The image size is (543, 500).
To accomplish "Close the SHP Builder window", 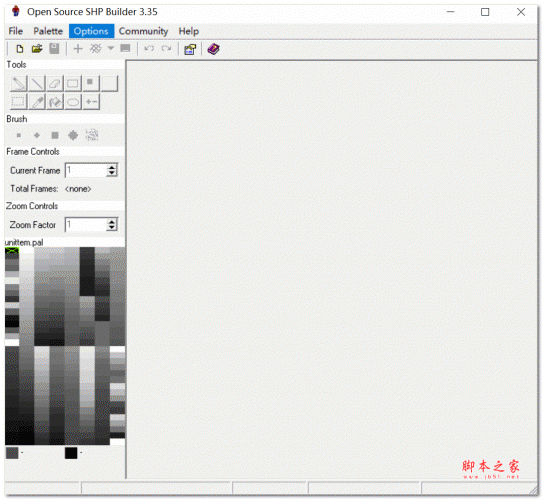I will [x=521, y=12].
